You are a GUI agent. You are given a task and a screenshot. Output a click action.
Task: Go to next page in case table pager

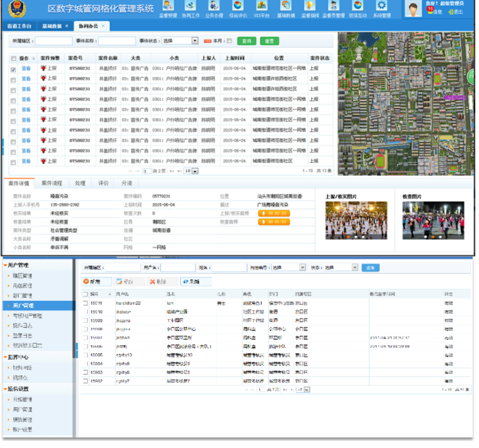[x=172, y=171]
